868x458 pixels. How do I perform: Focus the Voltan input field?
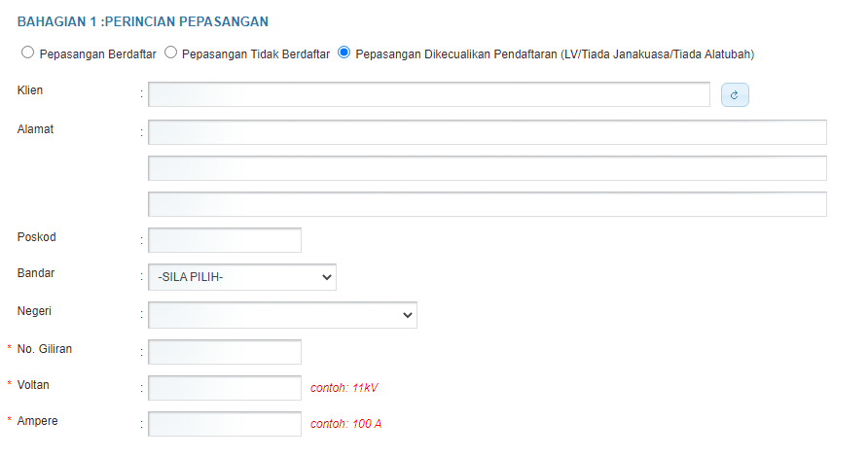[225, 388]
